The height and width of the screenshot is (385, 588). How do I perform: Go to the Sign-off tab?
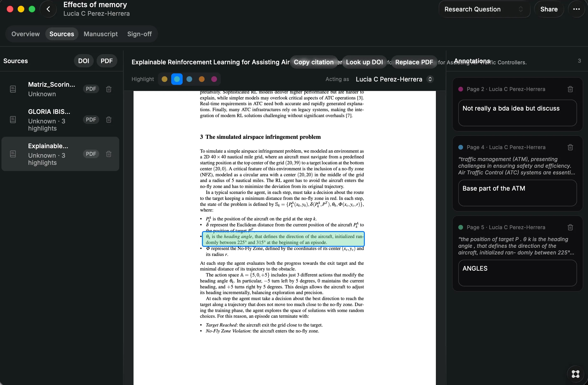click(x=139, y=34)
